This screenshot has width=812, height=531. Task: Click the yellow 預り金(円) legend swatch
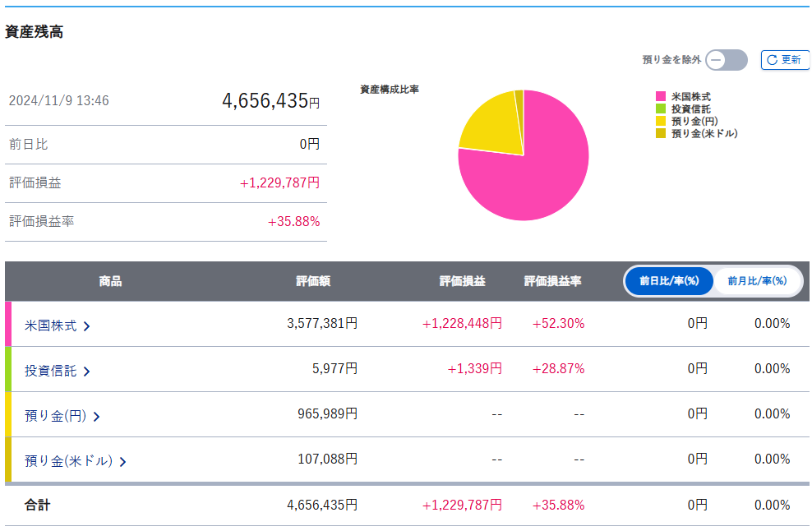coord(660,121)
